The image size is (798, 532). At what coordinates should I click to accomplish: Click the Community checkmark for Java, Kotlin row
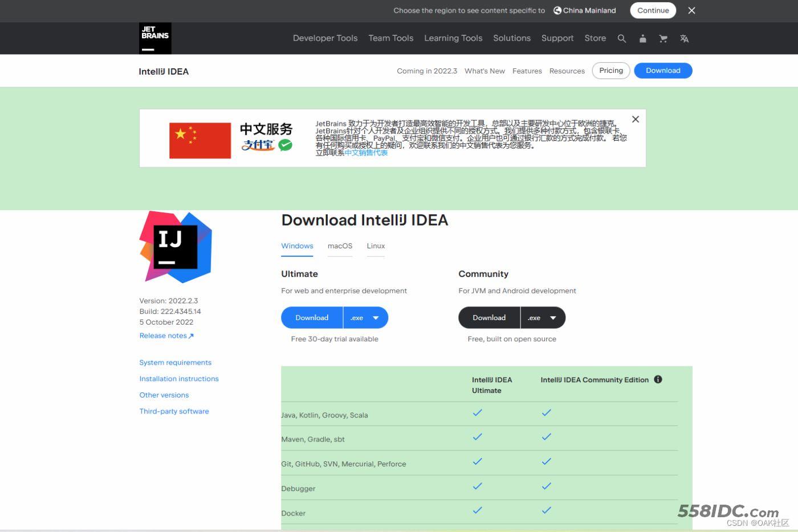coord(547,412)
